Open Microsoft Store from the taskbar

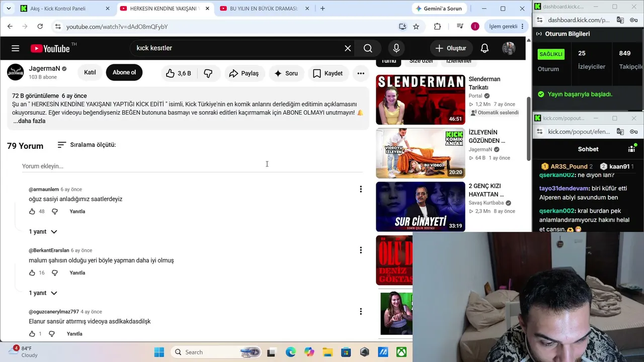tap(346, 352)
